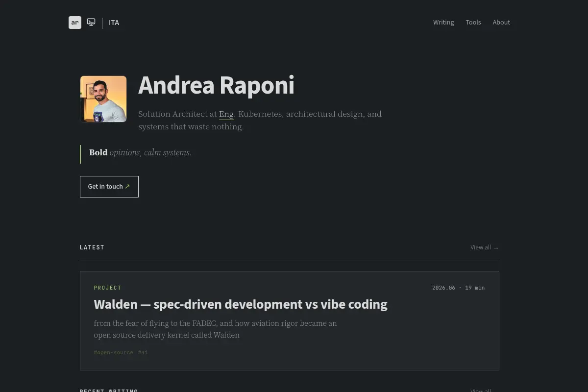This screenshot has width=588, height=392.
Task: Click the Get in touch button
Action: pos(109,187)
